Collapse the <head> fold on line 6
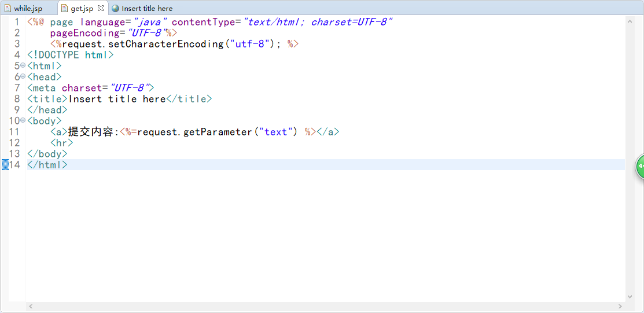 (x=23, y=76)
